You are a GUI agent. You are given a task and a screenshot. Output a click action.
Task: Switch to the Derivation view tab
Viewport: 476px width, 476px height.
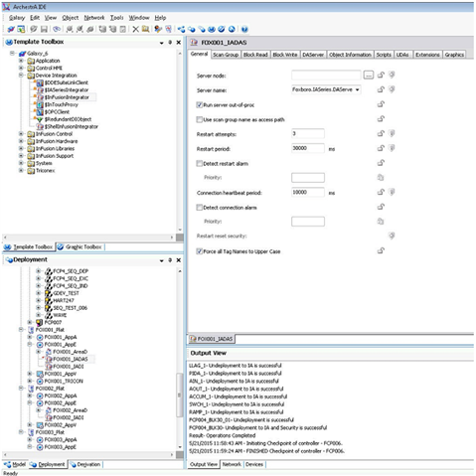point(85,464)
